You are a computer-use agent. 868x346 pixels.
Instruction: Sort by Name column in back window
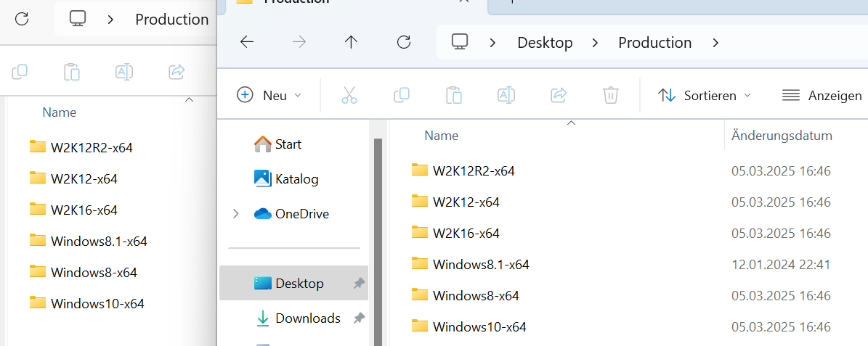click(60, 112)
